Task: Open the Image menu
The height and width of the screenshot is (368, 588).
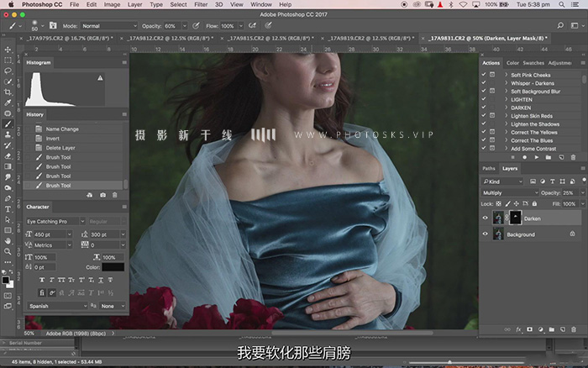Action: click(x=112, y=4)
